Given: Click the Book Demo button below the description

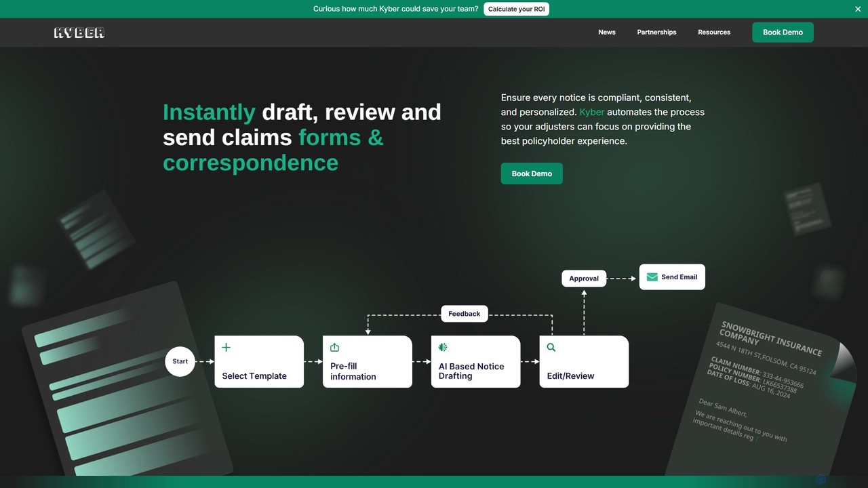Looking at the screenshot, I should tap(532, 174).
